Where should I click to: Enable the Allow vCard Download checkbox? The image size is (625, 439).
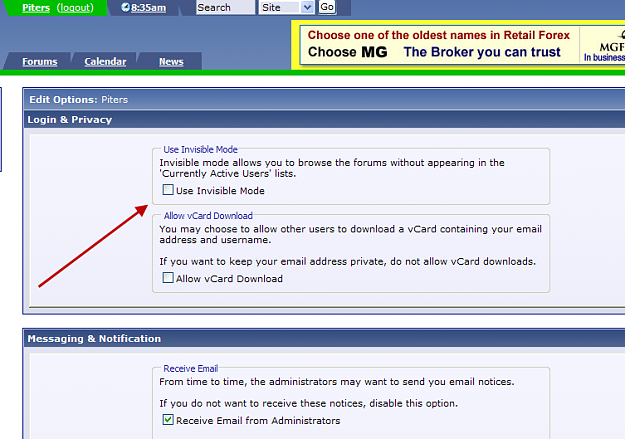pos(168,278)
